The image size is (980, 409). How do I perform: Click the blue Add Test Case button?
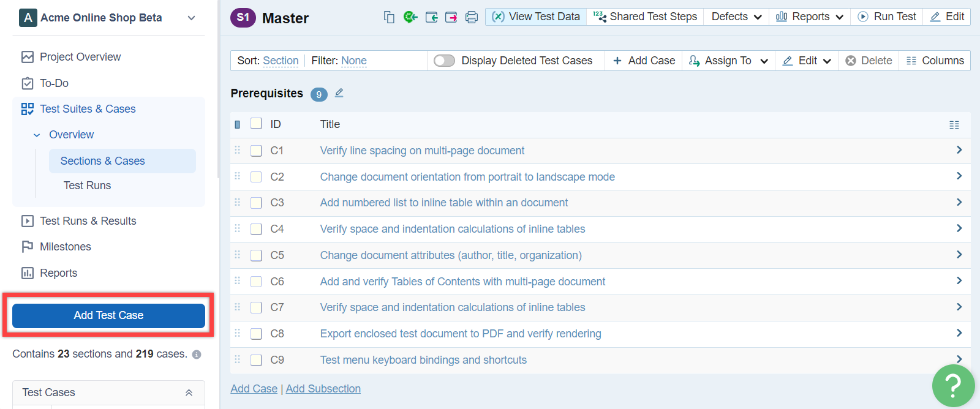pos(108,315)
